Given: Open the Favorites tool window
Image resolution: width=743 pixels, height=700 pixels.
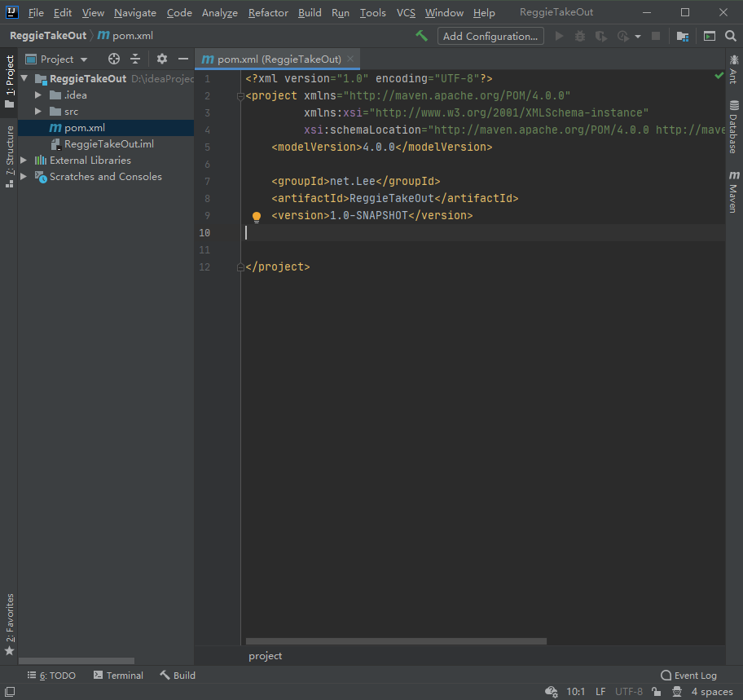Looking at the screenshot, I should [10, 624].
